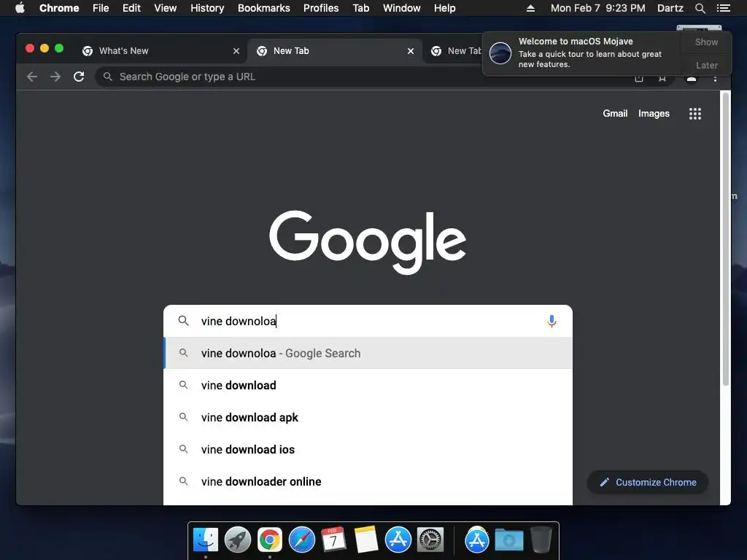
Task: Open the Tab menu
Action: (x=360, y=8)
